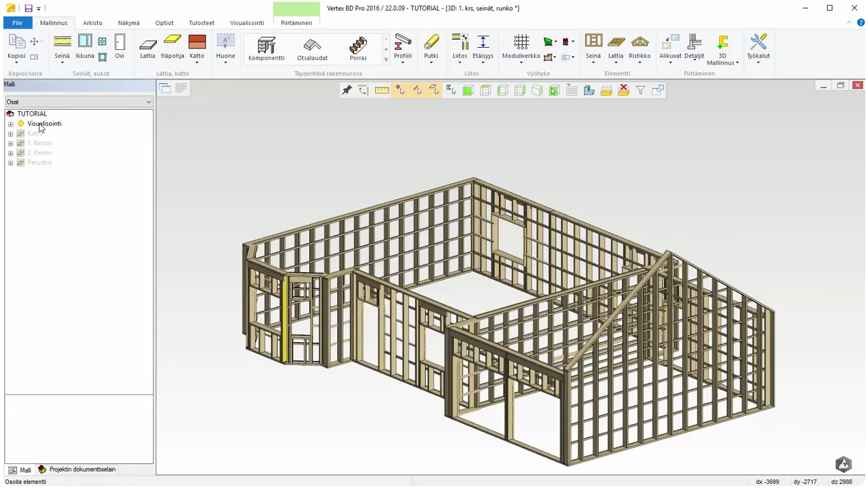
Task: Open the Osat dropdown in the Malli panel
Action: (x=79, y=102)
